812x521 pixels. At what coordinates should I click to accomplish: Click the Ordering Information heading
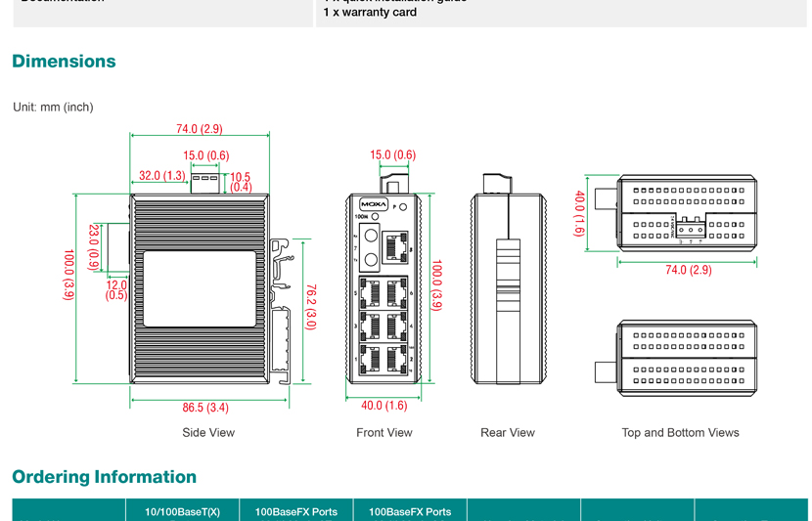[104, 476]
